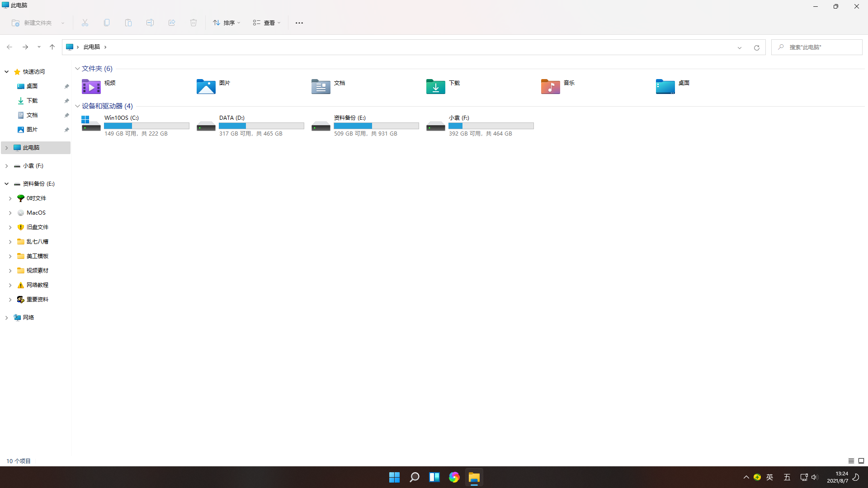Expand the 网络 item in the sidebar

(x=6, y=317)
